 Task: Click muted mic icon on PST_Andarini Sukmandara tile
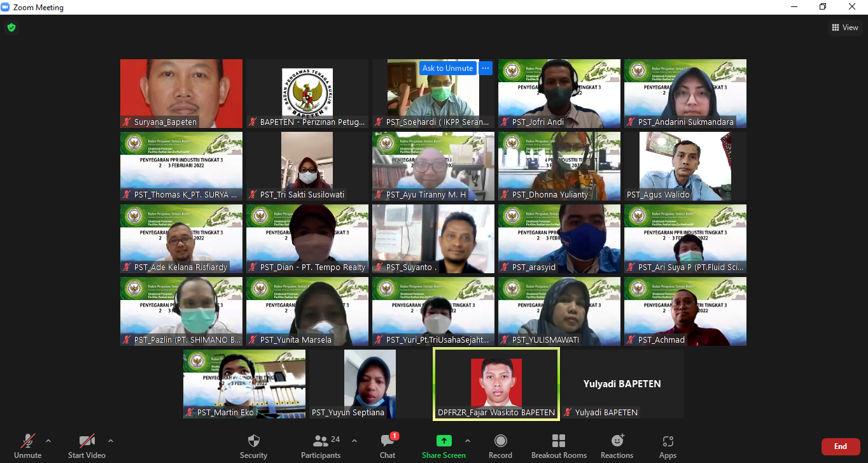pos(631,122)
